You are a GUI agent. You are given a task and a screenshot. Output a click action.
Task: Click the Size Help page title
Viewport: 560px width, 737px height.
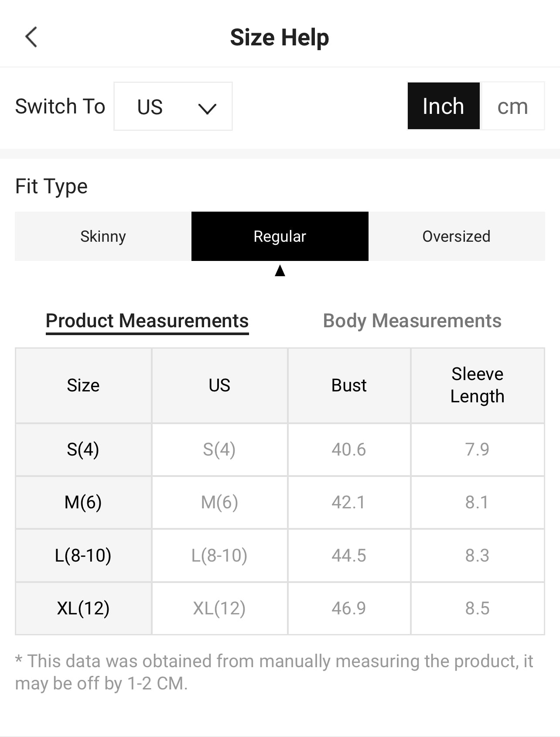tap(280, 37)
